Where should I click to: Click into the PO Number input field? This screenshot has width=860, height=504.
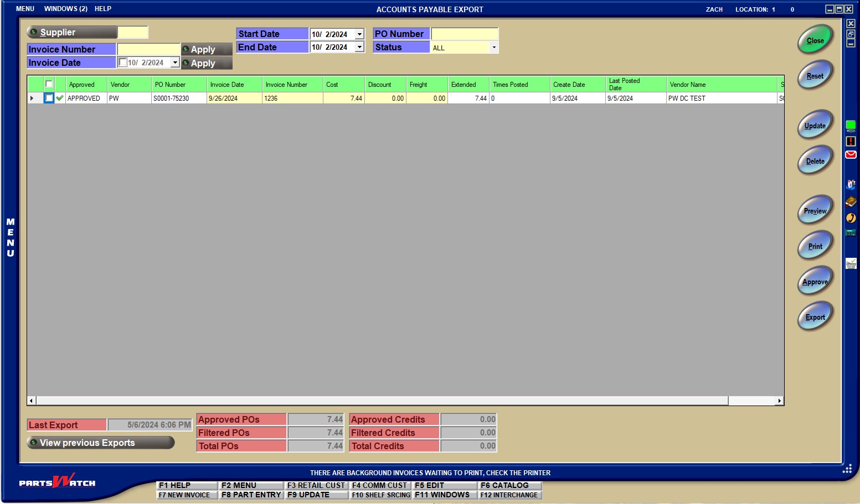click(464, 34)
